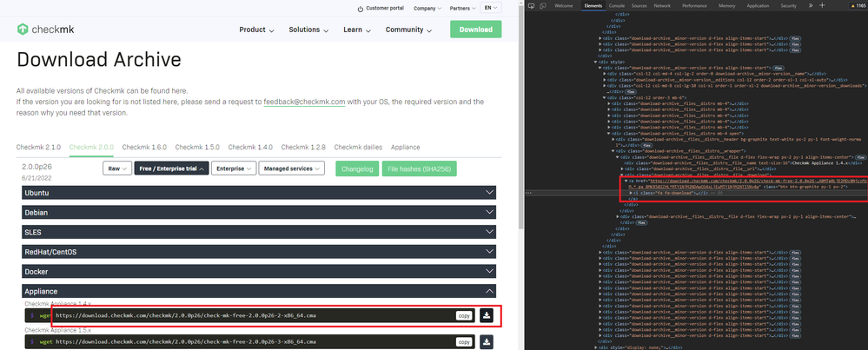The height and width of the screenshot is (350, 868).
Task: Download the 2.0.0p26-3 cma file icon
Action: click(x=487, y=342)
